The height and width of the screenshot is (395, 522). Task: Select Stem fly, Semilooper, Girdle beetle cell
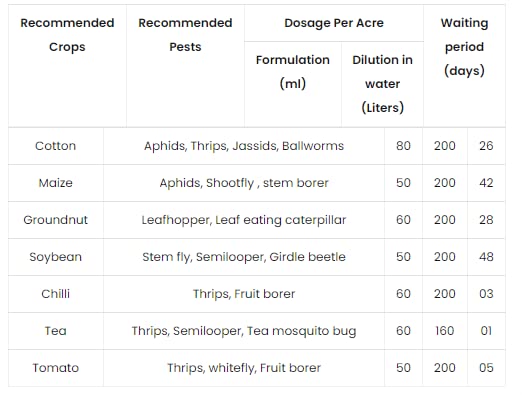click(244, 257)
